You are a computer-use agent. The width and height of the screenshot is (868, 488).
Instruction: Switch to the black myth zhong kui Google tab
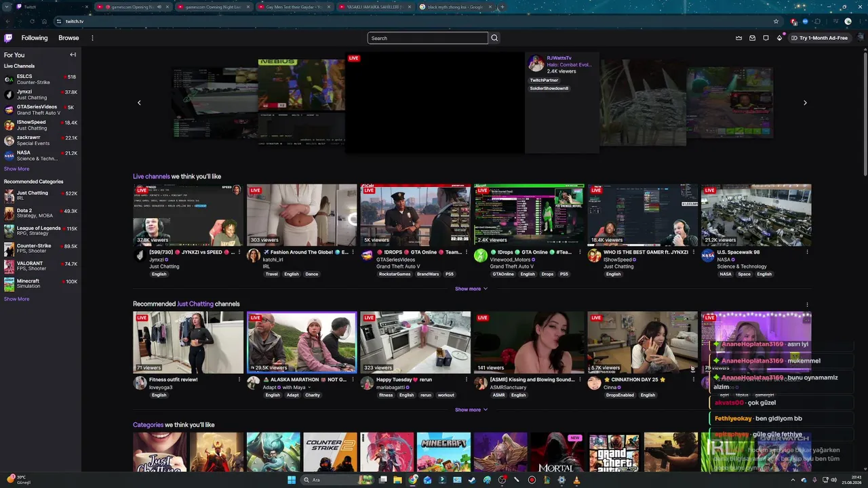pos(456,7)
